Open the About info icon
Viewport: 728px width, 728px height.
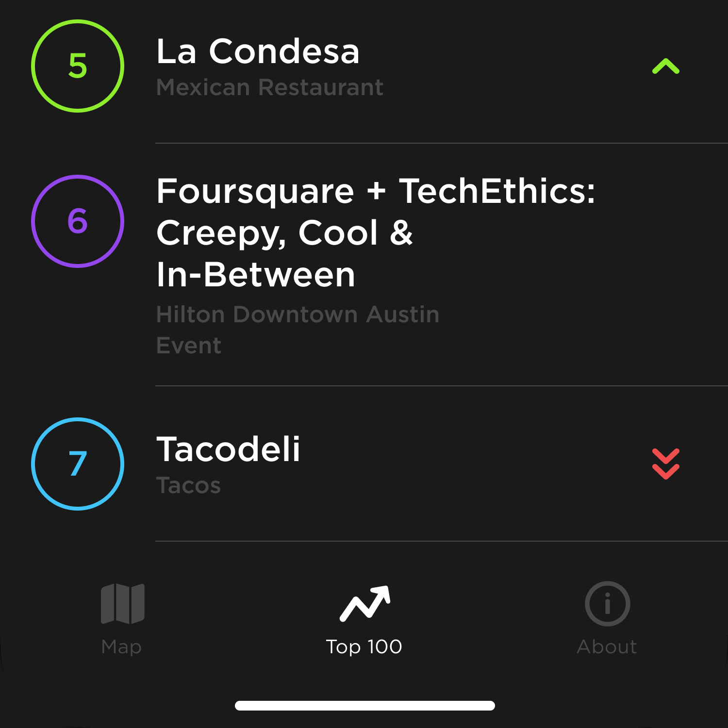click(x=607, y=603)
